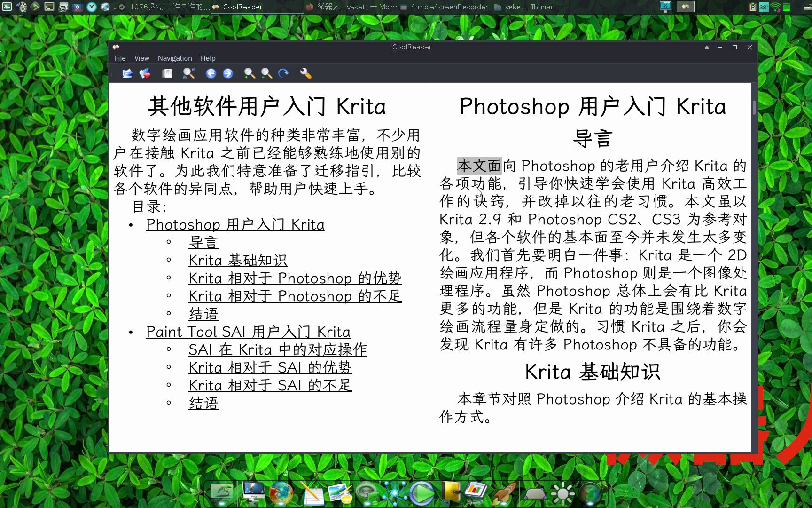This screenshot has height=508, width=812.
Task: Click the highlighted '本文面' text selection
Action: point(479,166)
